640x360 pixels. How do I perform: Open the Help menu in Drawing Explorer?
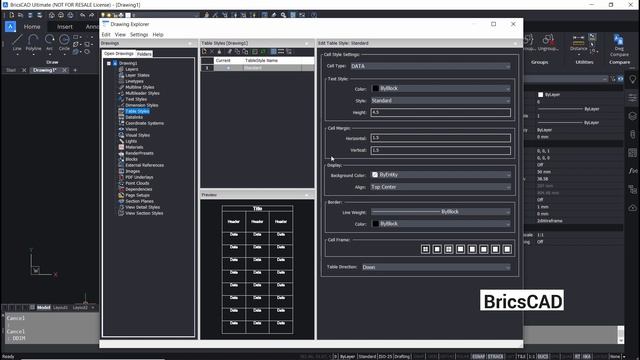point(158,35)
